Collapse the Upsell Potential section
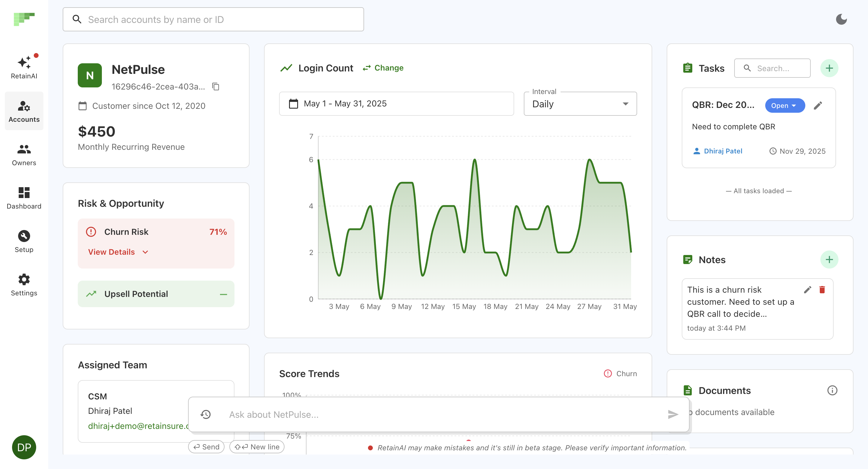868x469 pixels. click(x=223, y=294)
